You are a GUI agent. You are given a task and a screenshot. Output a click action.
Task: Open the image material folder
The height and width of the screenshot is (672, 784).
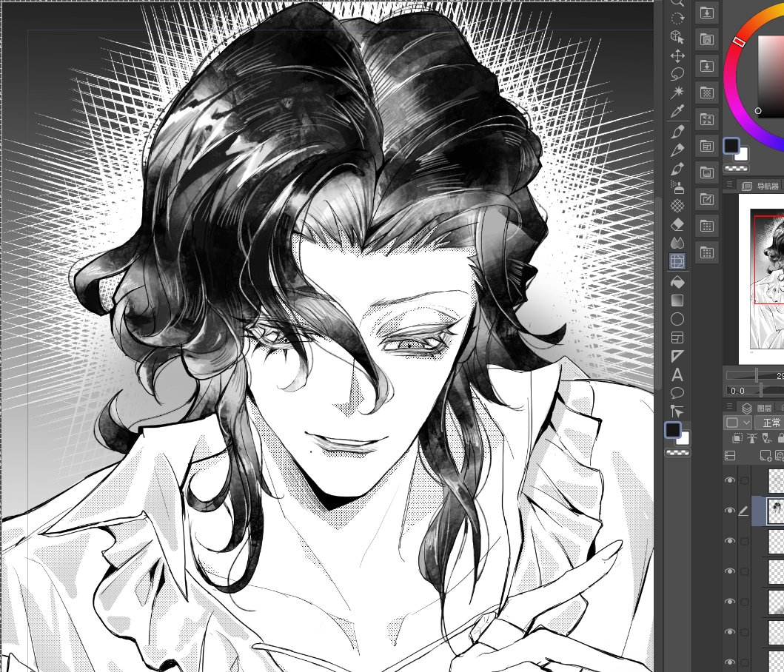[x=706, y=172]
